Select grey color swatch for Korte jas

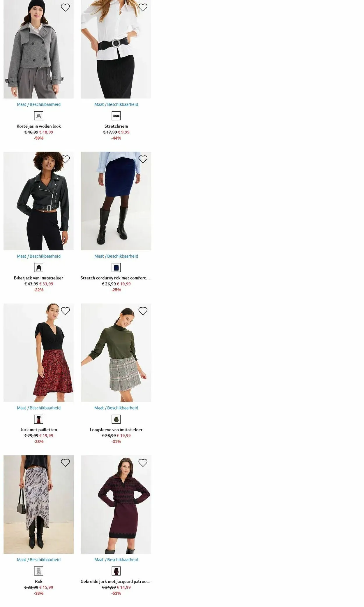point(38,116)
